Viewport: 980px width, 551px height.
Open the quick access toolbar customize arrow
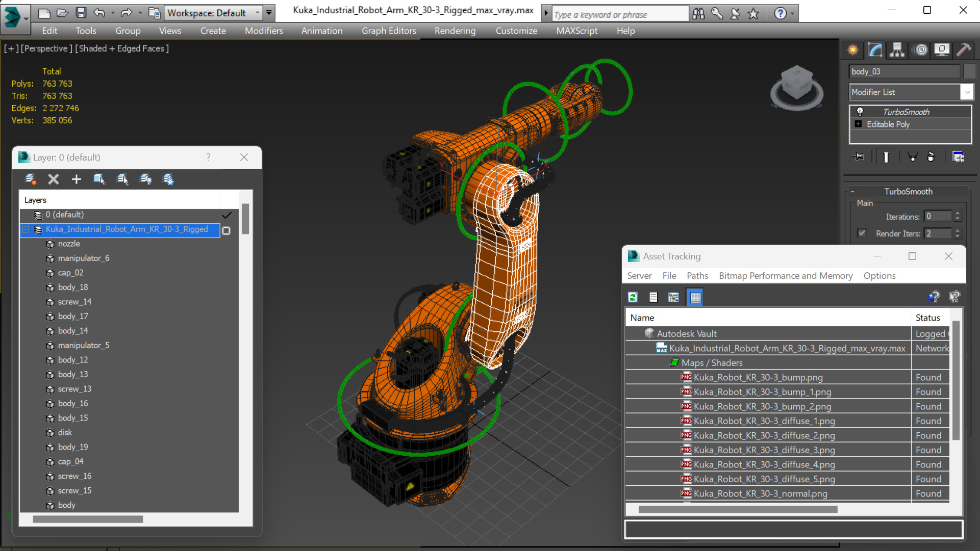(269, 13)
